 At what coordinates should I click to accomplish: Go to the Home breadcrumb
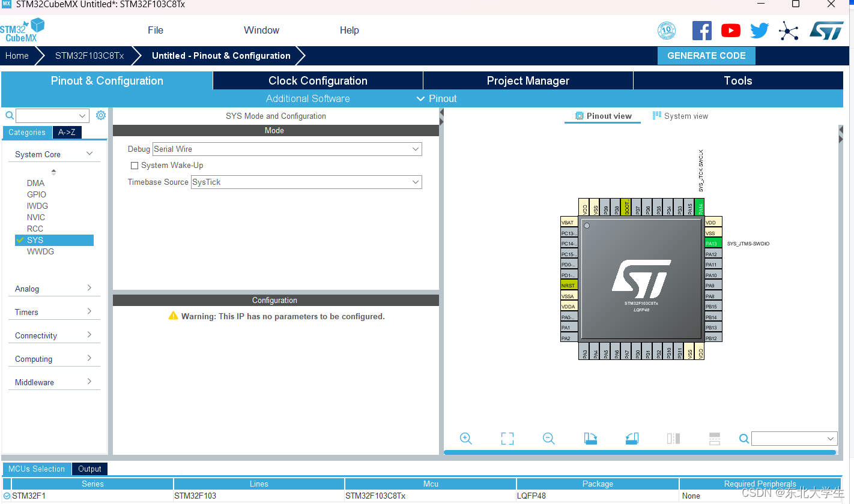(17, 56)
